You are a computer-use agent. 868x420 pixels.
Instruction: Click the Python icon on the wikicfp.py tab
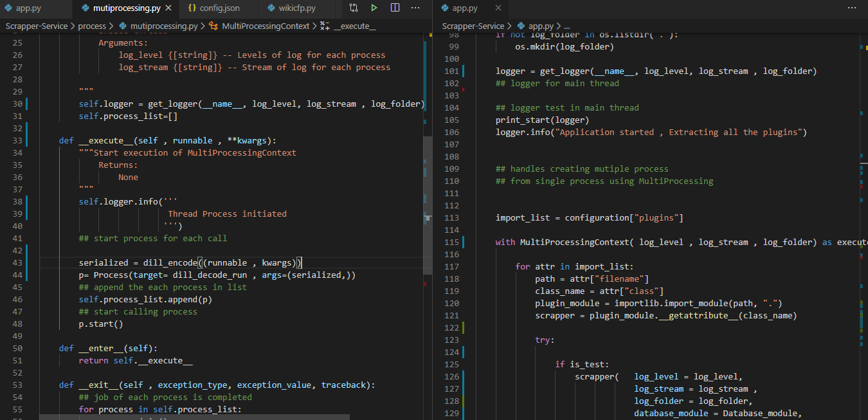[269, 9]
